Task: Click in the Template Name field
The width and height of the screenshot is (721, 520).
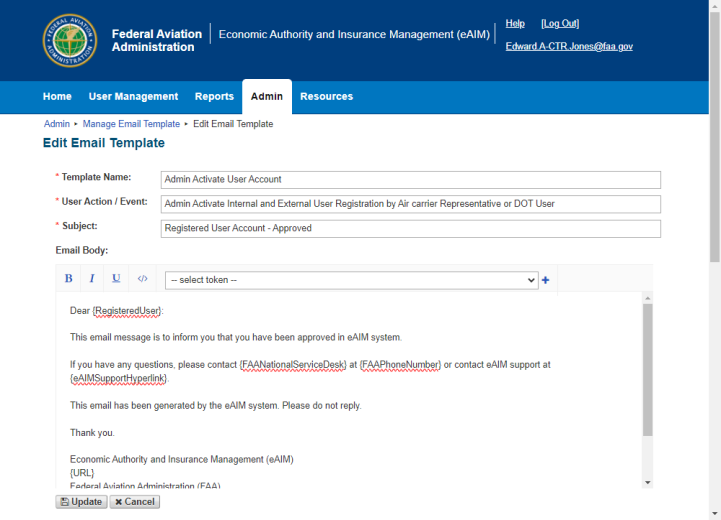Action: (411, 180)
